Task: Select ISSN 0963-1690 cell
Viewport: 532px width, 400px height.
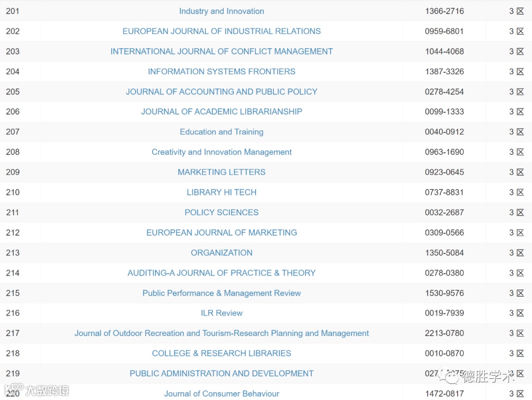Action: [444, 152]
